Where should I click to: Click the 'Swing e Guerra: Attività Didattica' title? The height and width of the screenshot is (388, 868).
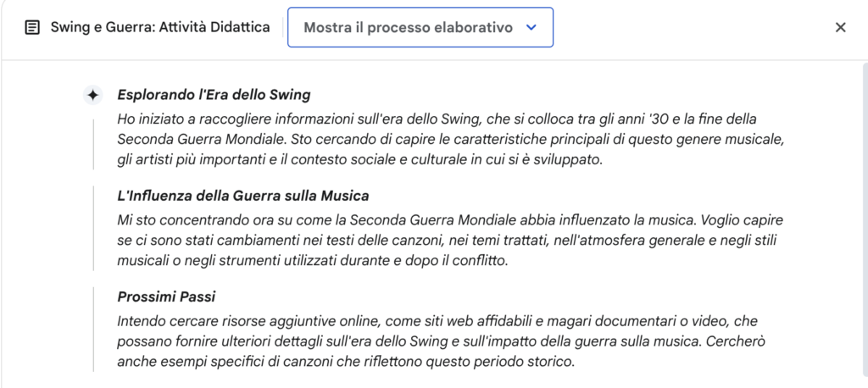(160, 27)
